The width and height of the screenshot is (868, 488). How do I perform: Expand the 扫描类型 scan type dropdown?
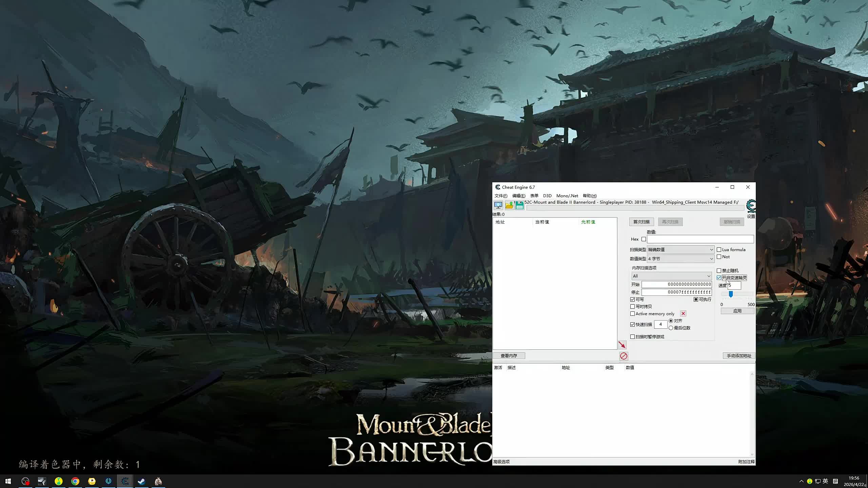[x=680, y=250]
